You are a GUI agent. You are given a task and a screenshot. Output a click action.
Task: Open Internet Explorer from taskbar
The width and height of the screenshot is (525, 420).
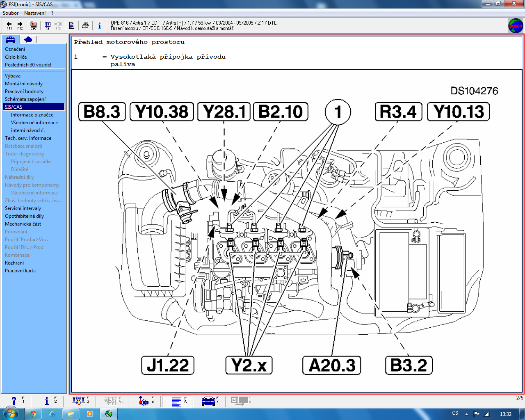tap(52, 414)
